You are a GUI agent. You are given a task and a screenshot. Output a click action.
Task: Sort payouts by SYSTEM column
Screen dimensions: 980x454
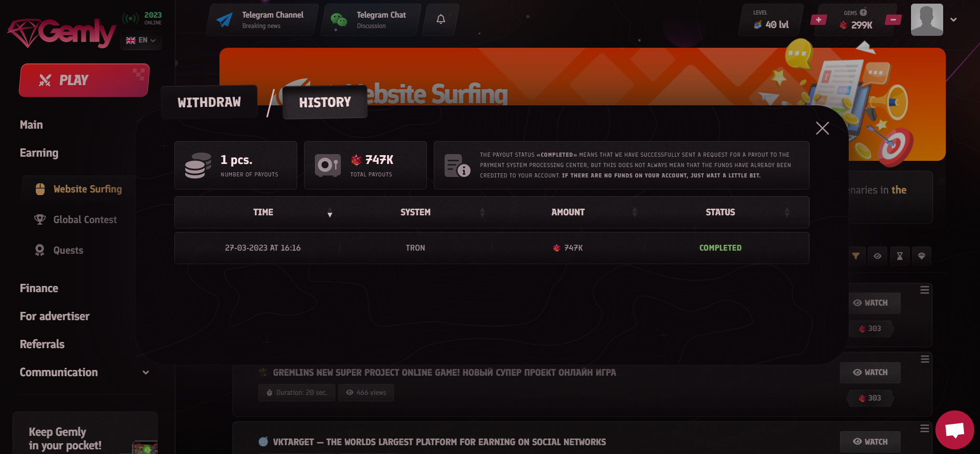click(416, 212)
